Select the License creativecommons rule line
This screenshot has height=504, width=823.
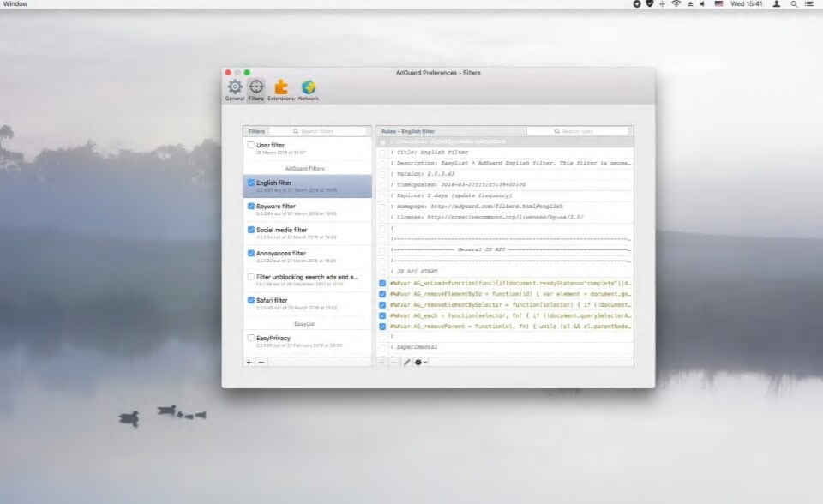(505, 217)
